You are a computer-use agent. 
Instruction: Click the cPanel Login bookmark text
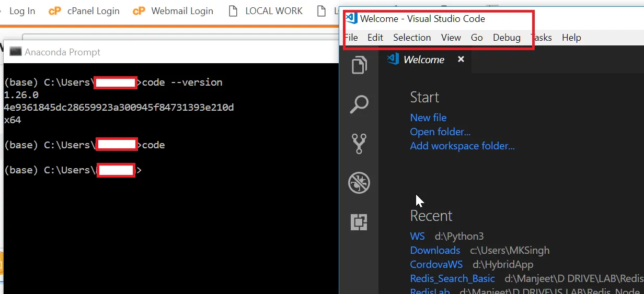(93, 10)
